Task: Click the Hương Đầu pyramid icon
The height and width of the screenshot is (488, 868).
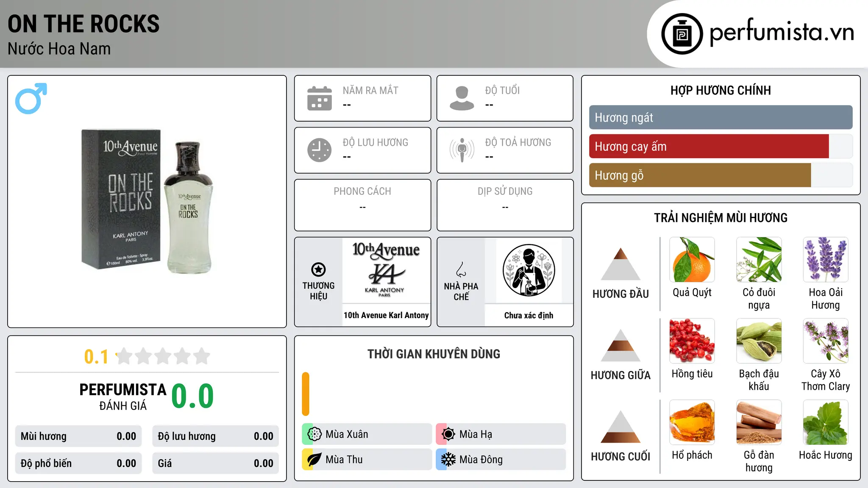Action: (620, 264)
